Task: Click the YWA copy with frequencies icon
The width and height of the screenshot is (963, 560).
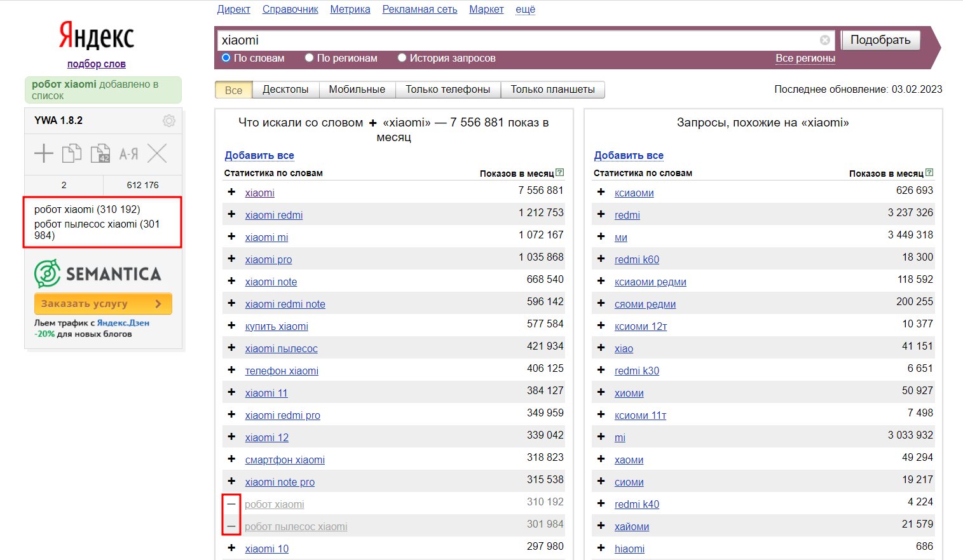Action: (100, 153)
